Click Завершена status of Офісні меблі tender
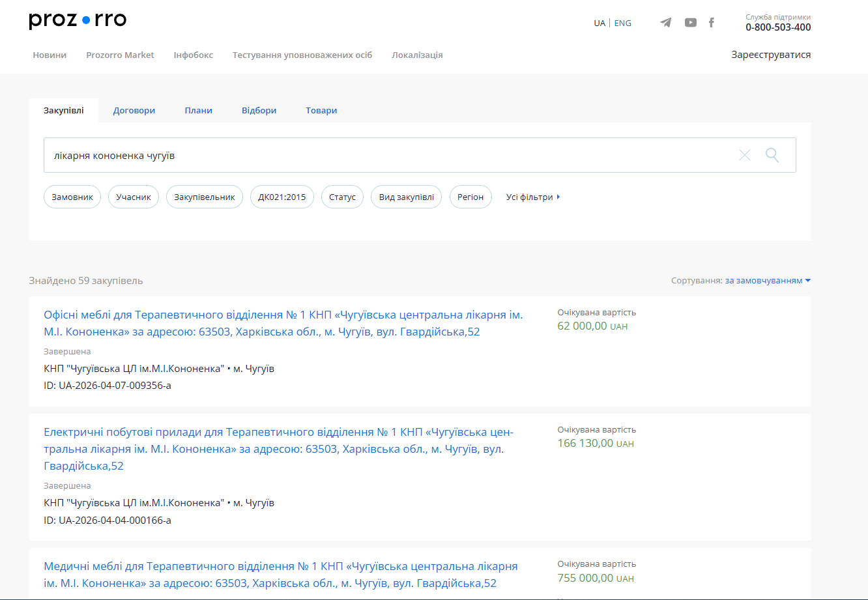This screenshot has height=600, width=868. [67, 352]
